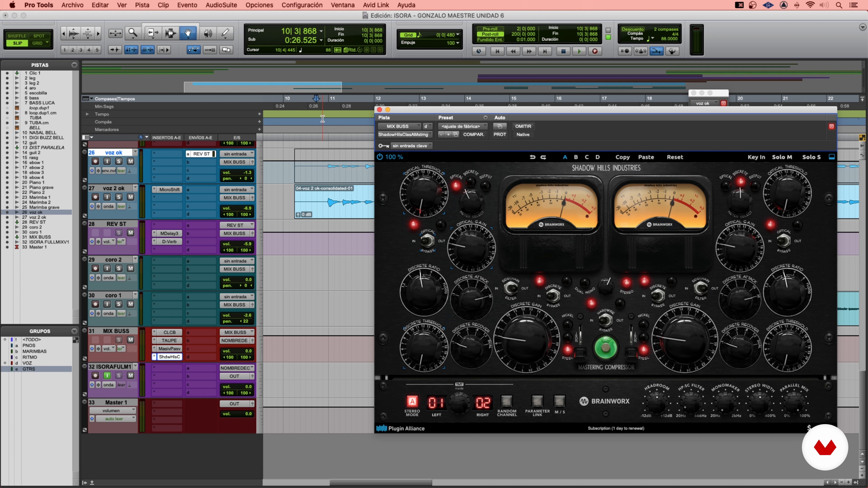Viewport: 868px width, 488px height.
Task: Solo the REV ST track
Action: coord(119,233)
